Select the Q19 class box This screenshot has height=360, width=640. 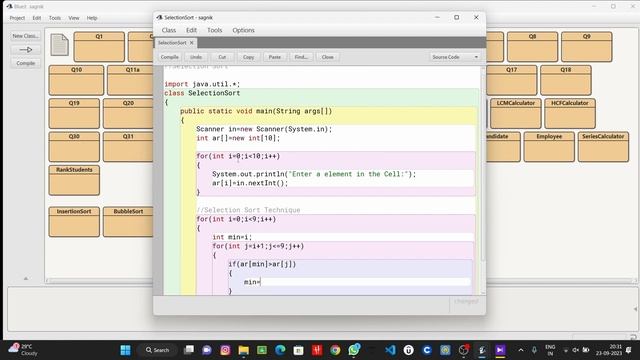[x=74, y=113]
